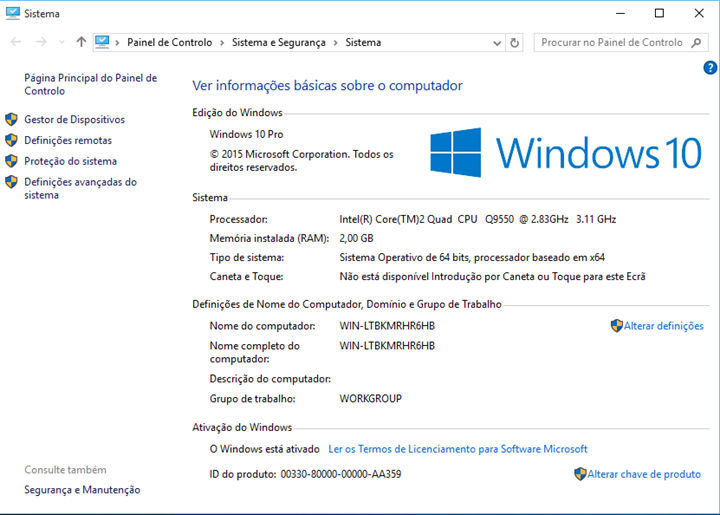Click the Procurar no Painel de Controlo search field
This screenshot has height=515, width=720.
point(621,43)
